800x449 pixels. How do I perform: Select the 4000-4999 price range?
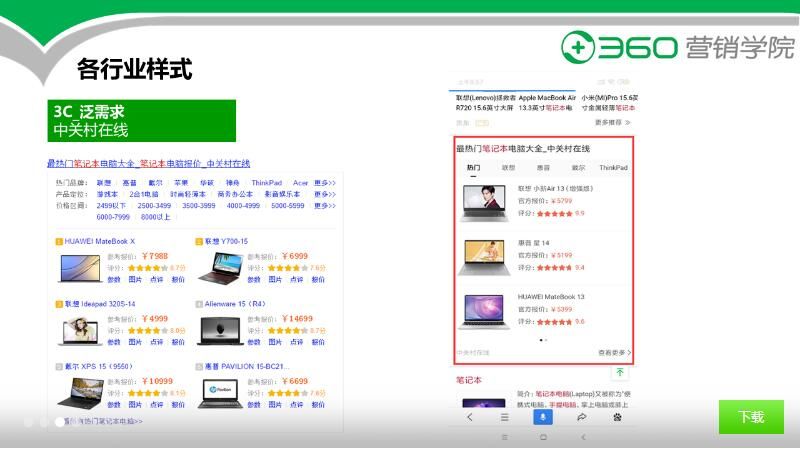(x=243, y=206)
